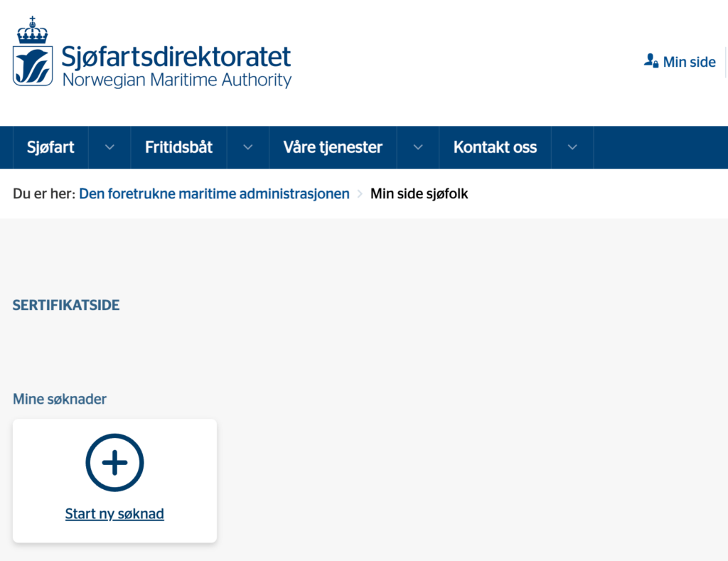Screen dimensions: 728x561
Task: Open the Kontakt oss menu item
Action: click(x=495, y=147)
